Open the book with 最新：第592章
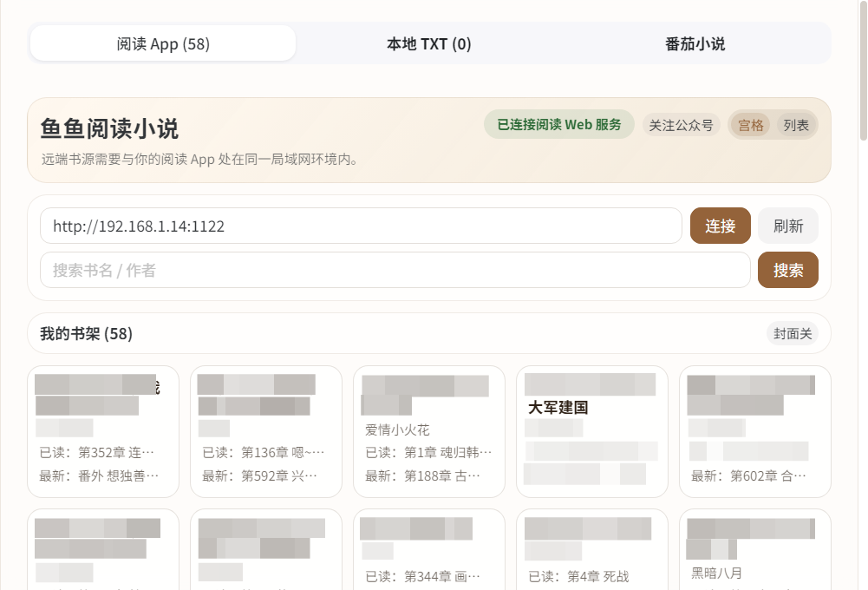This screenshot has height=590, width=868. pos(266,431)
